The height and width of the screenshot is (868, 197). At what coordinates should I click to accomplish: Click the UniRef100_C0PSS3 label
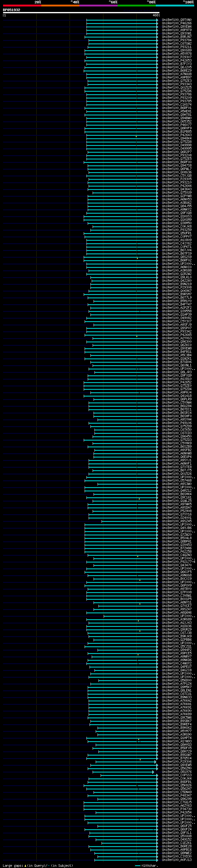click(x=176, y=775)
